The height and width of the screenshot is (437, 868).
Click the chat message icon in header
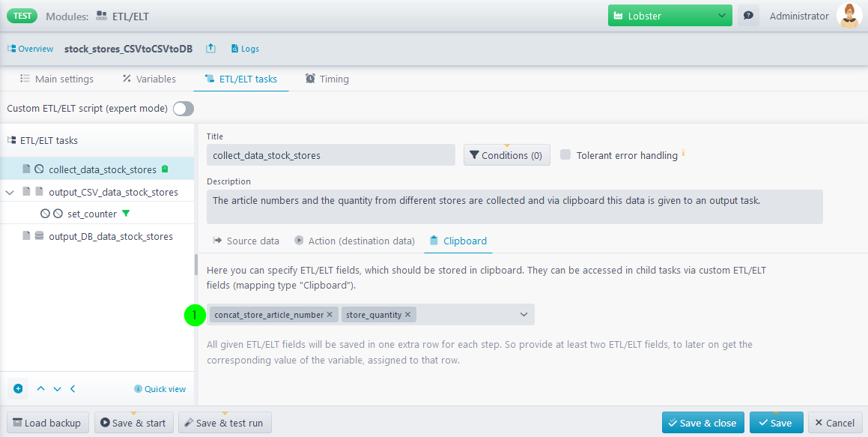pos(748,16)
